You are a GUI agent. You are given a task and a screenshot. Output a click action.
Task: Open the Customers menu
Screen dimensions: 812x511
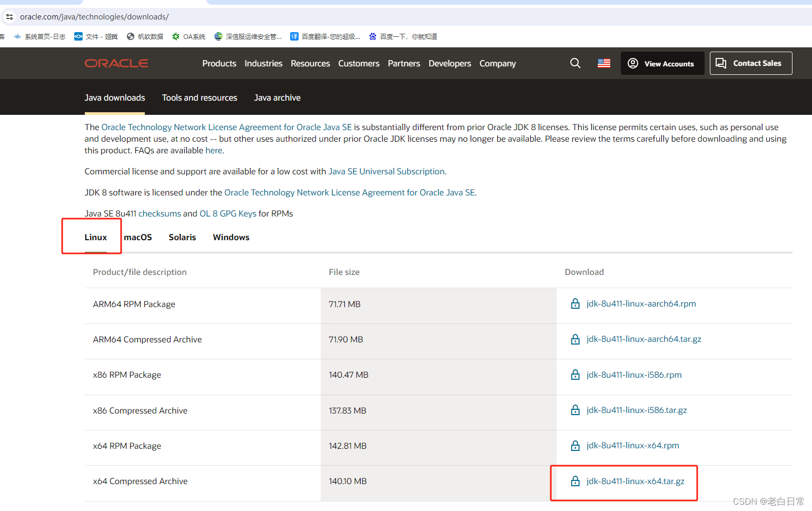coord(359,63)
